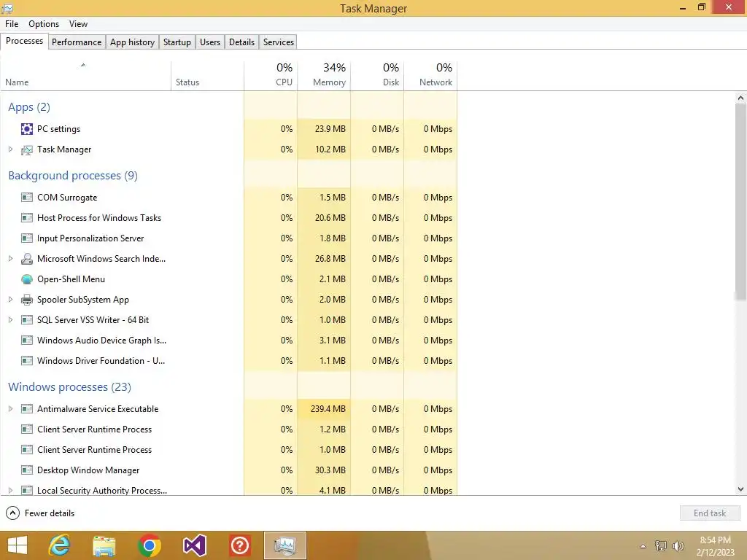This screenshot has width=747, height=560.
Task: Select the Apps (2) group heading
Action: [29, 107]
